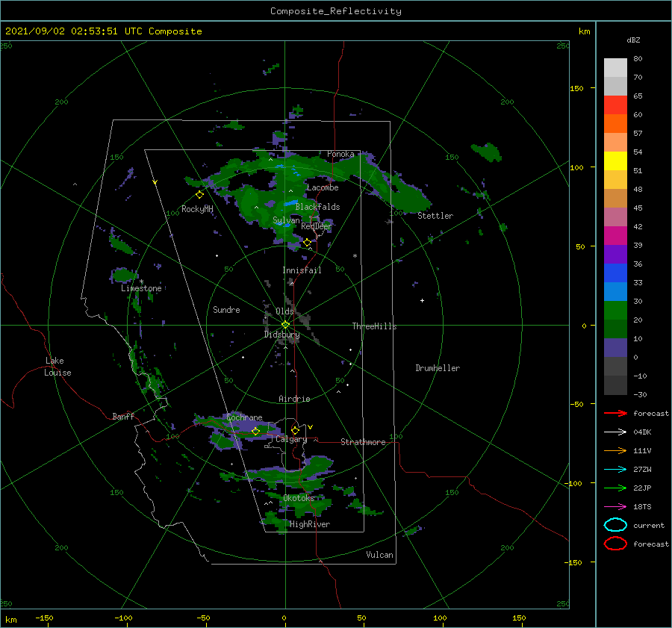Screen dimensions: 672x628
Task: Click the Airdrie city label
Action: (x=294, y=399)
